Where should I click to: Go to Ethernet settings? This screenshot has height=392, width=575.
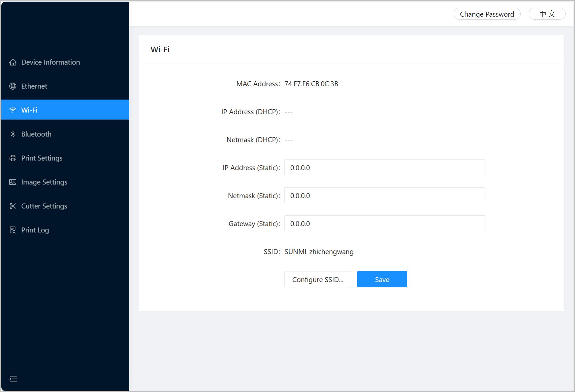click(x=34, y=86)
